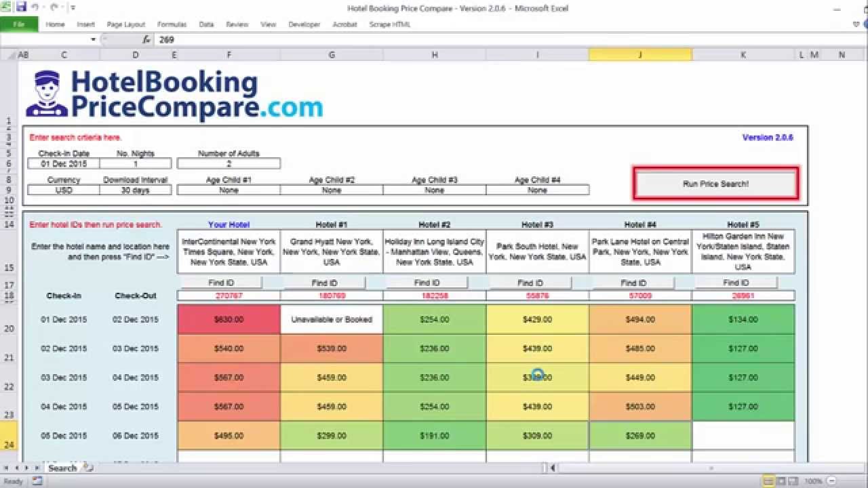
Task: Select the $269.00 cell under Hotel #4
Action: [x=641, y=436]
